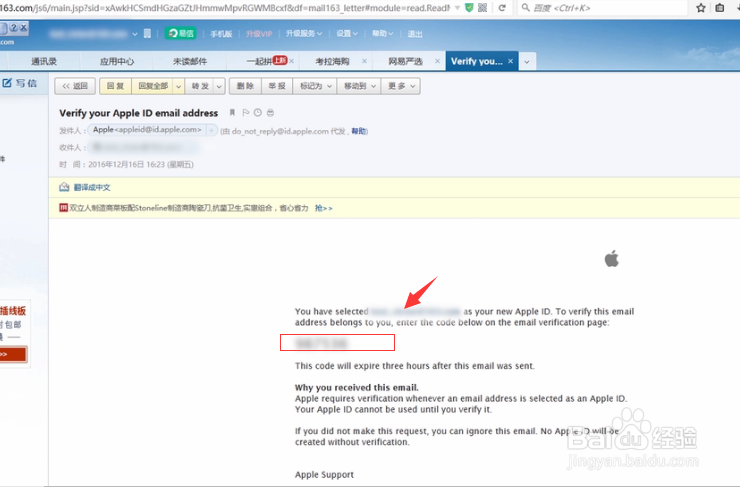The image size is (740, 487).
Task: Click the 翻译成中文 translate link
Action: [92, 187]
